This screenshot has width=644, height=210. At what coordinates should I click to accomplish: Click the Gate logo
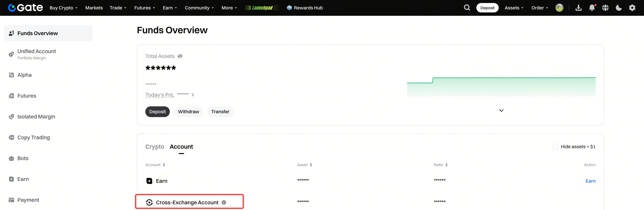[x=25, y=8]
